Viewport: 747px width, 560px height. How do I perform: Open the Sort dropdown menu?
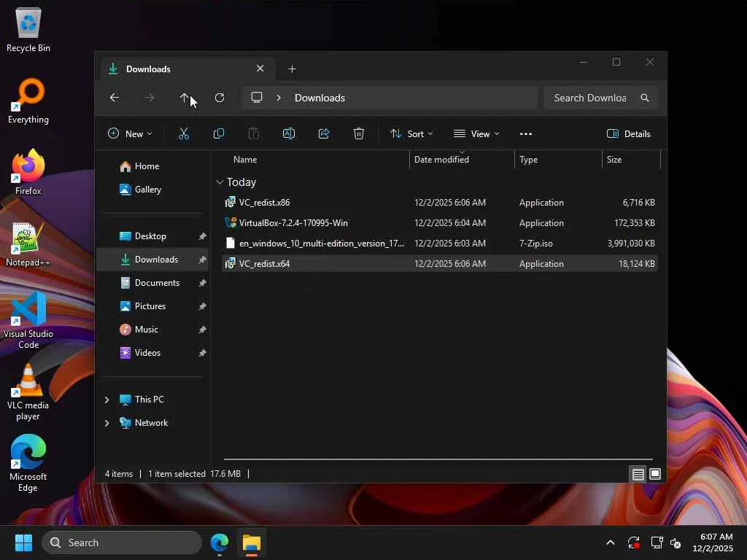coord(411,133)
